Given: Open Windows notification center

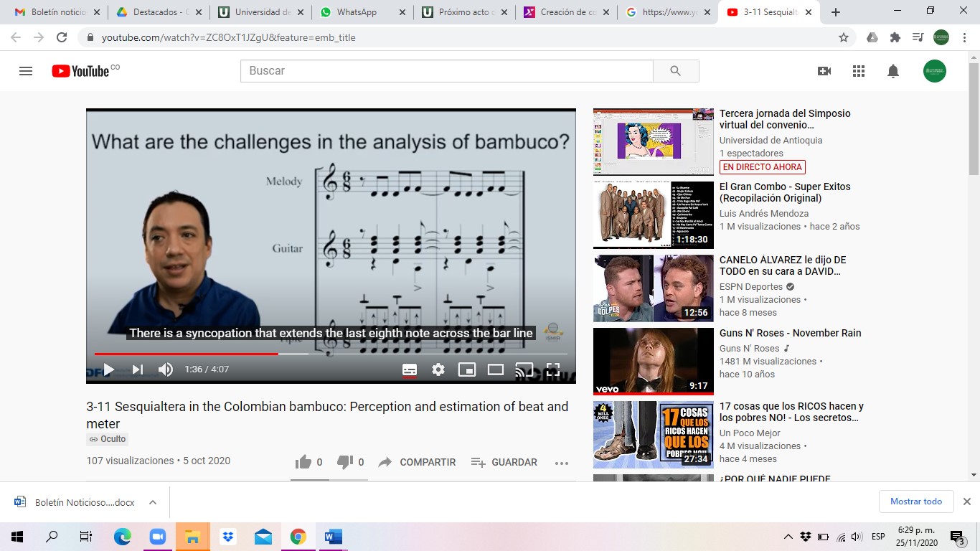Looking at the screenshot, I should [x=958, y=537].
